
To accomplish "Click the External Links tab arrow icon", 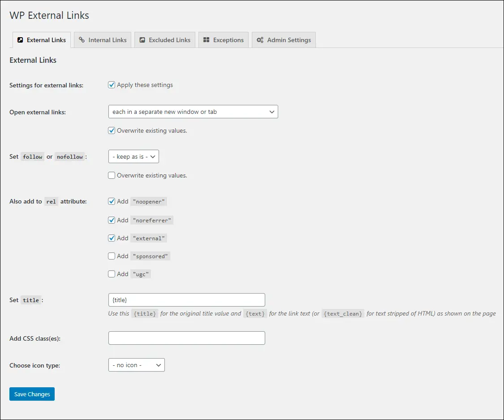I will [20, 40].
